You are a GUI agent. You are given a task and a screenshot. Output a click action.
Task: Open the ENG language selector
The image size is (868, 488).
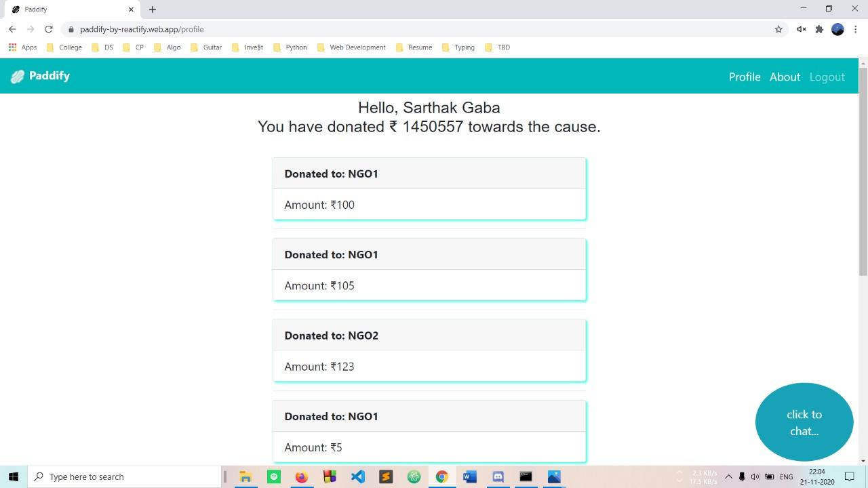tap(787, 476)
